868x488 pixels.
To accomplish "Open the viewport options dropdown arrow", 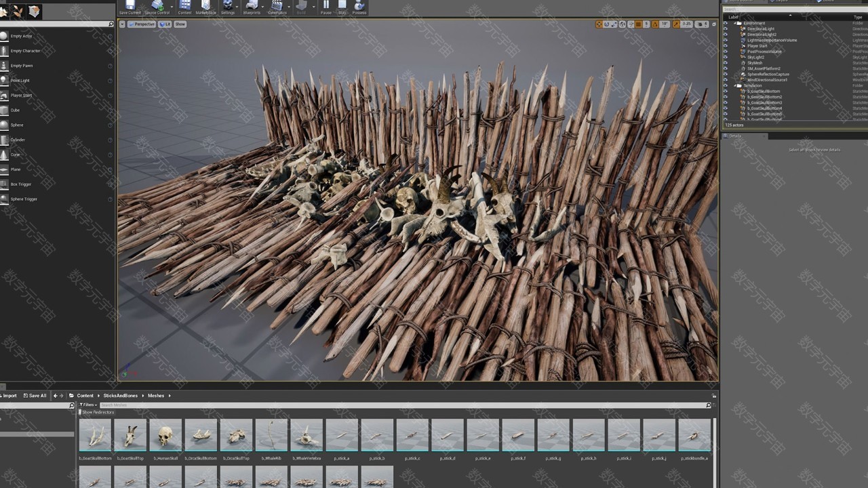I will [122, 24].
